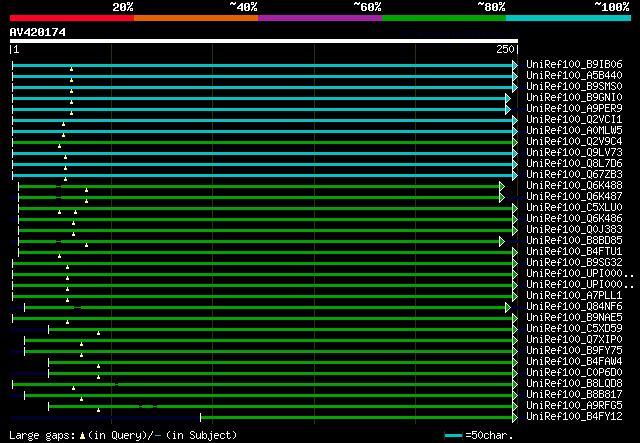Click the UniRef100_Q2V9C4 label
The image size is (640, 443).
tap(574, 141)
